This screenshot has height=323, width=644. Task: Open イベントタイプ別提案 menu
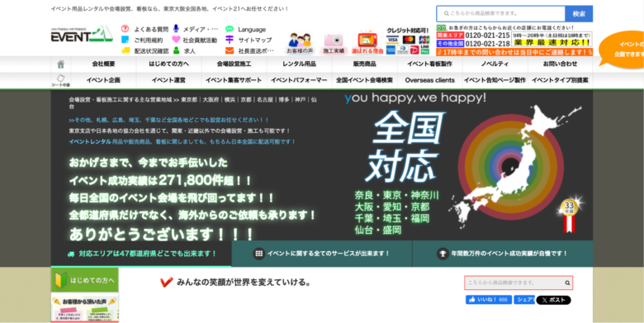click(x=561, y=80)
